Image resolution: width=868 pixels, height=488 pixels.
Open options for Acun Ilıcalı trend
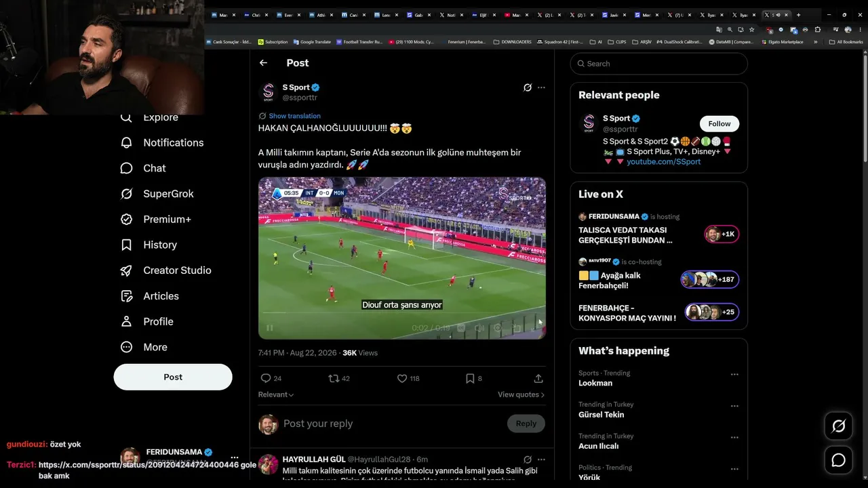(734, 437)
